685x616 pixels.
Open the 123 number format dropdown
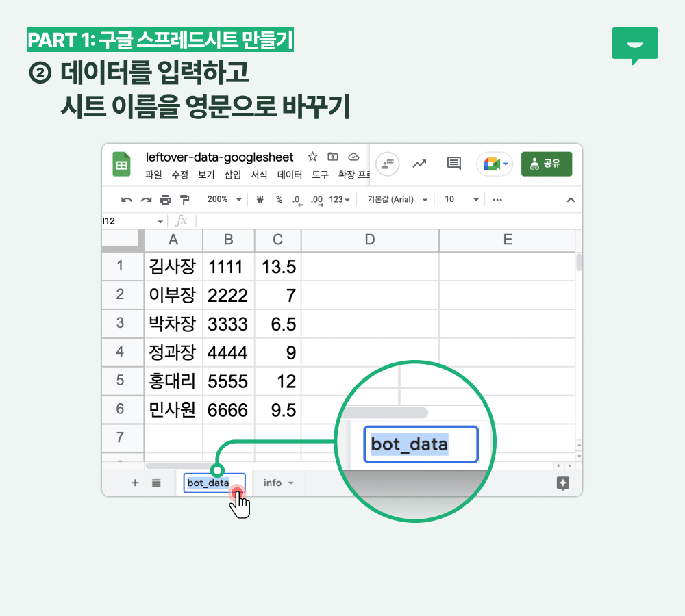tap(340, 199)
